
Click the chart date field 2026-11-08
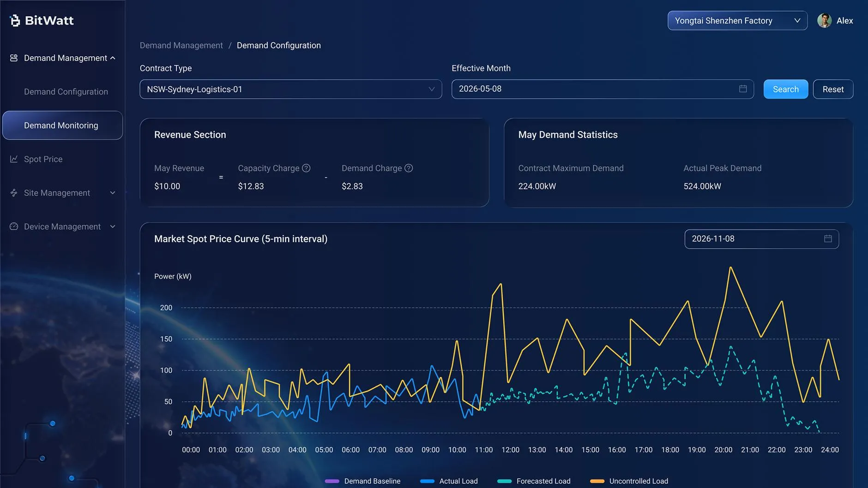761,239
